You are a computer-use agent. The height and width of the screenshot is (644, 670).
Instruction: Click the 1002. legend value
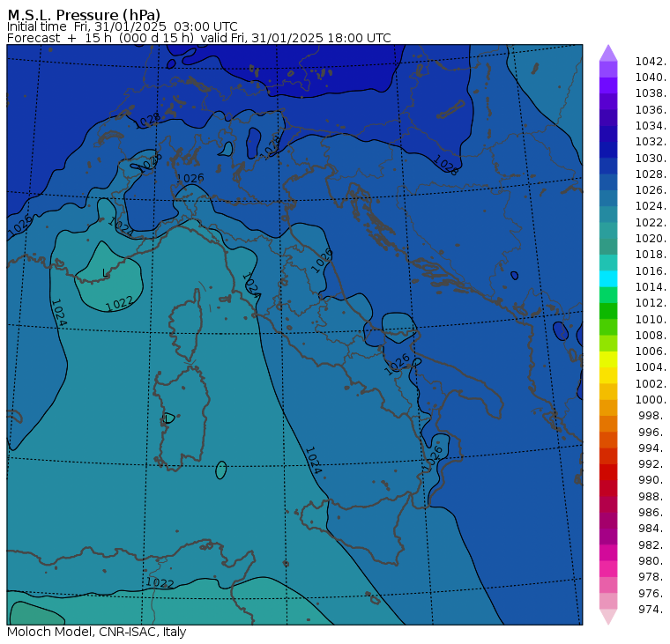[x=651, y=383]
